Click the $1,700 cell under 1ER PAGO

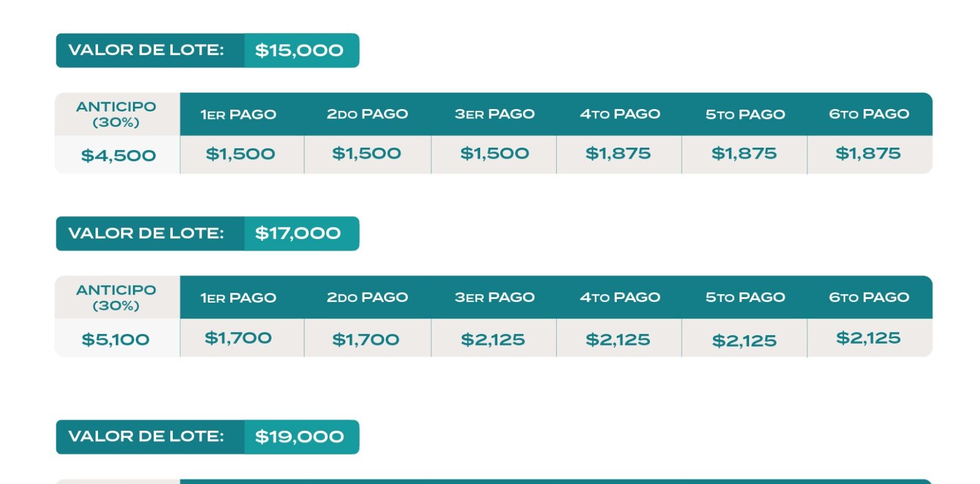(238, 338)
